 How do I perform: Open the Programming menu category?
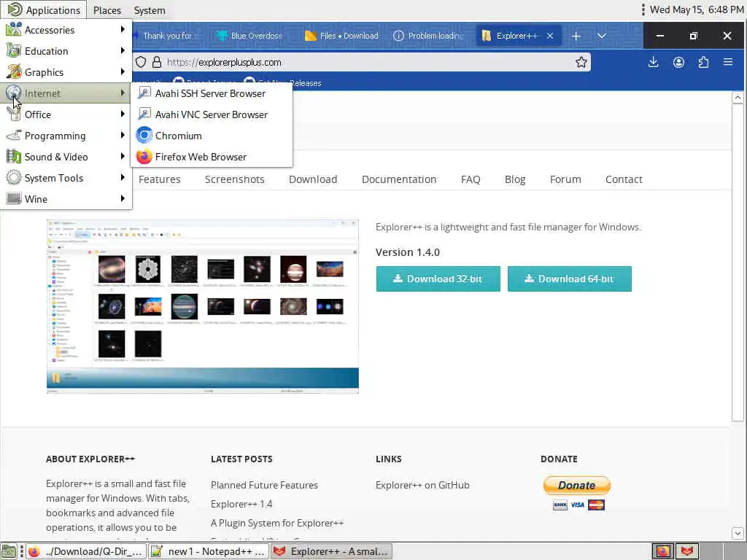pyautogui.click(x=66, y=136)
